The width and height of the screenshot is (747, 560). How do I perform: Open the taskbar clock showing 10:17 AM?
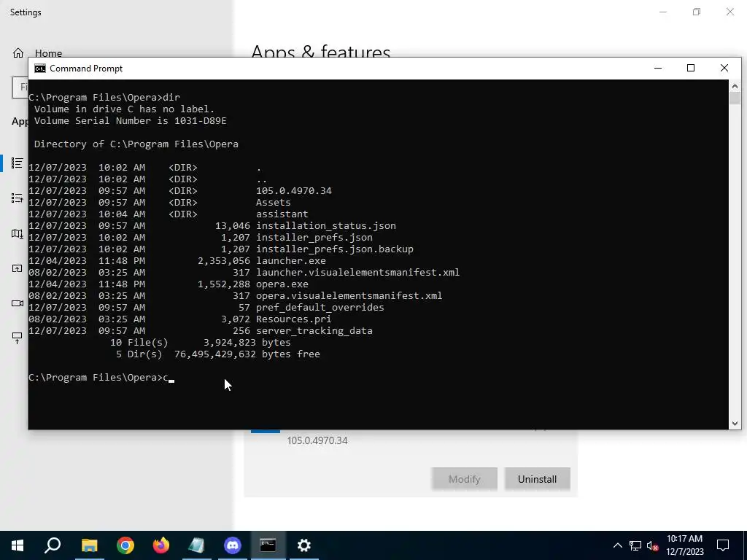(684, 545)
